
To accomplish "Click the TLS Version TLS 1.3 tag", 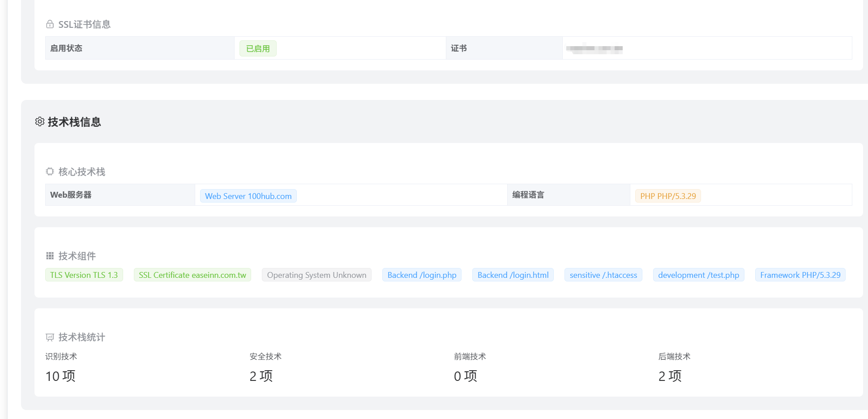I will pyautogui.click(x=84, y=275).
